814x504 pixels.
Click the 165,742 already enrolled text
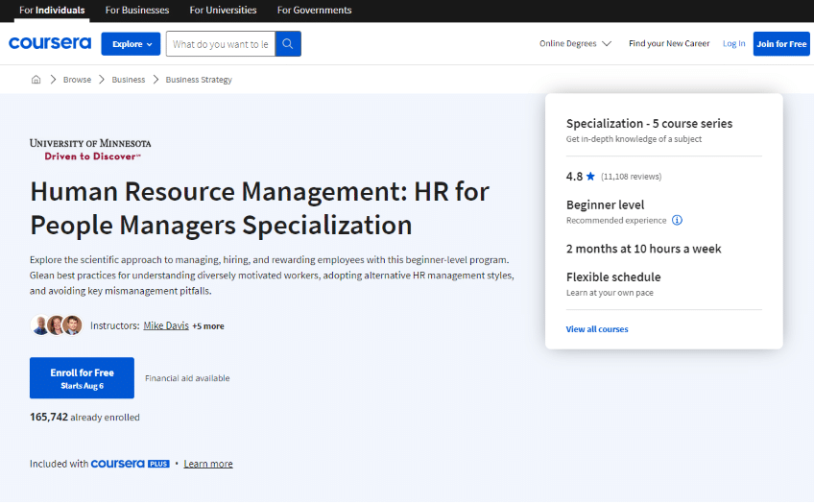(84, 417)
